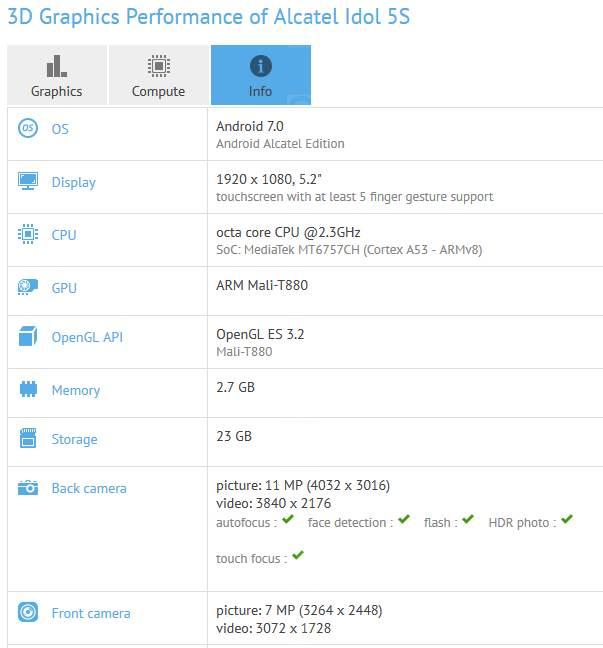This screenshot has width=603, height=648.
Task: Click the Back camera label
Action: coord(89,488)
